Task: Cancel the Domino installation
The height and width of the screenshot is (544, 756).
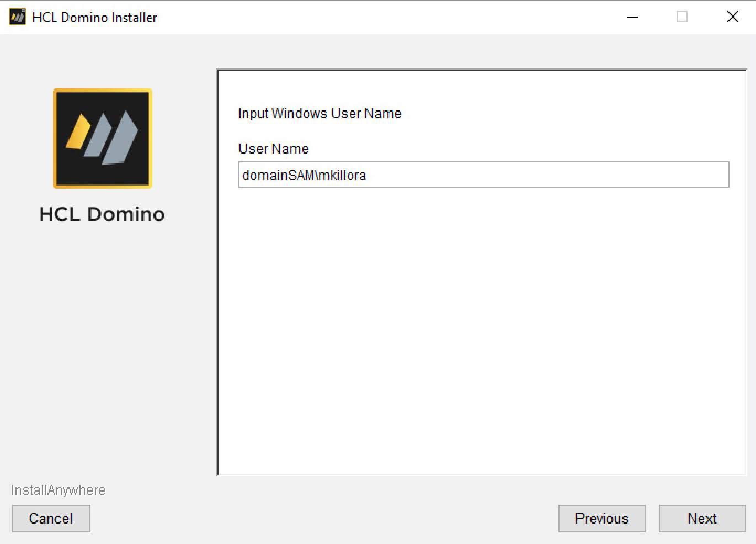Action: pos(51,518)
